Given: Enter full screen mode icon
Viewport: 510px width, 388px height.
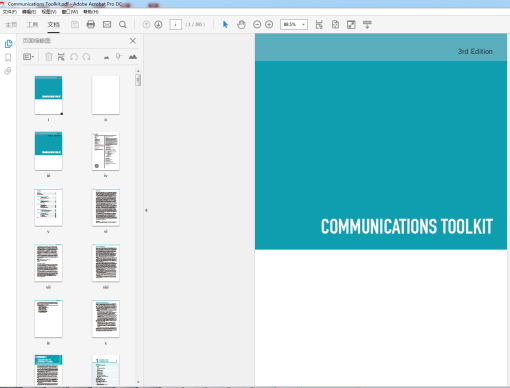Looking at the screenshot, I should pyautogui.click(x=351, y=24).
